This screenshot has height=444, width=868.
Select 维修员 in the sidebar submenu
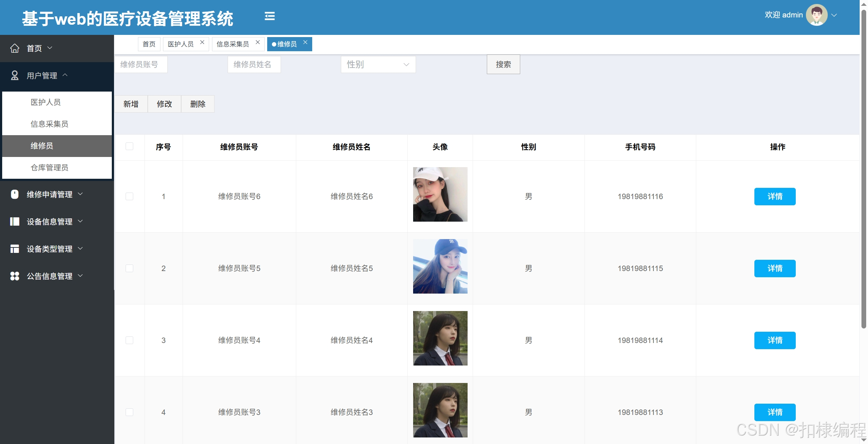coord(57,146)
